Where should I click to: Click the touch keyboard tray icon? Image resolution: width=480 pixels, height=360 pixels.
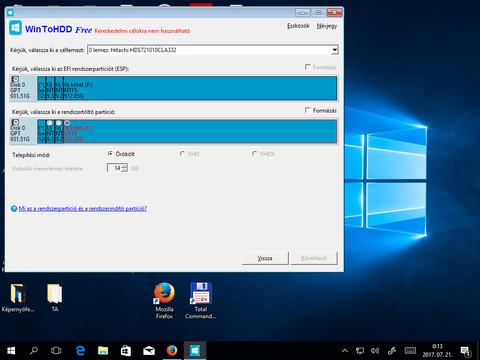(x=410, y=351)
